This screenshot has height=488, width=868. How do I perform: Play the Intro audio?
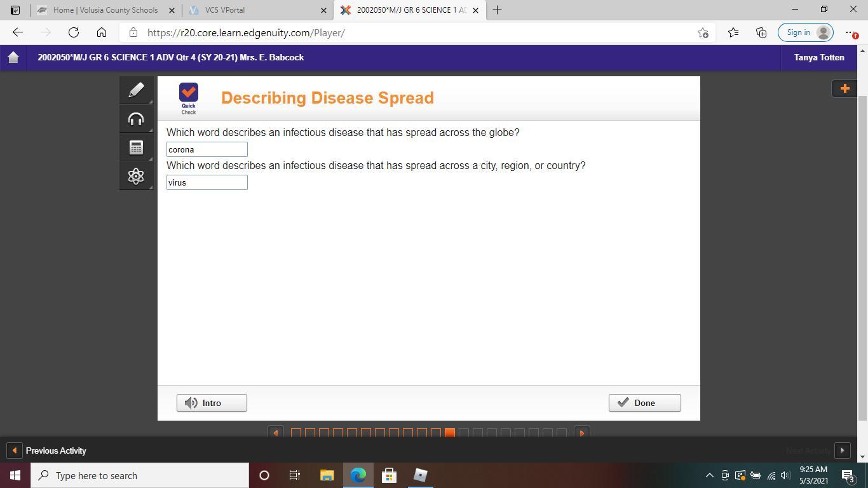[x=212, y=403]
